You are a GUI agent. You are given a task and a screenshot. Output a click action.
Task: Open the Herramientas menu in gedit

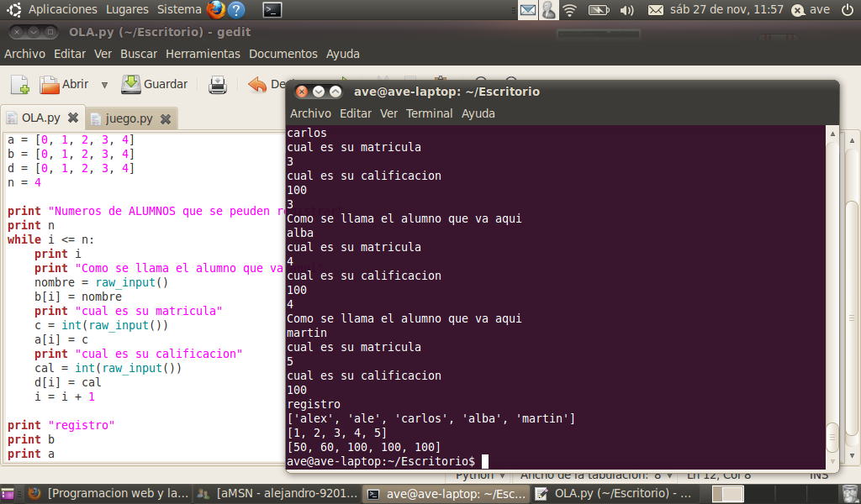[204, 52]
